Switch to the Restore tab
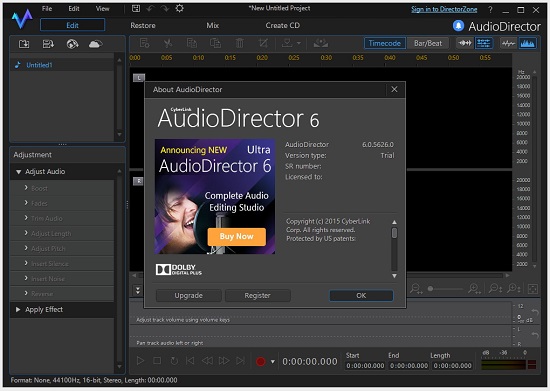This screenshot has width=550, height=391. [143, 25]
